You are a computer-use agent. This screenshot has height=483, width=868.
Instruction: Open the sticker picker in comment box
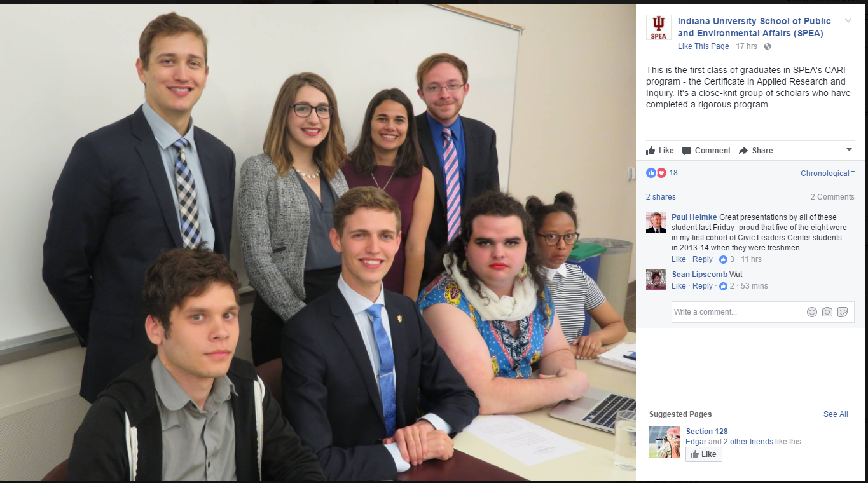point(843,312)
